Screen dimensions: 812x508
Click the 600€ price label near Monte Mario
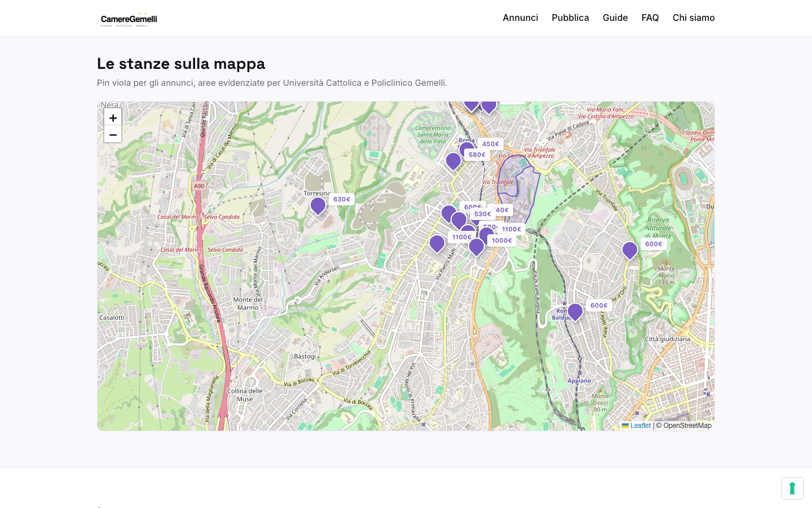coord(654,244)
